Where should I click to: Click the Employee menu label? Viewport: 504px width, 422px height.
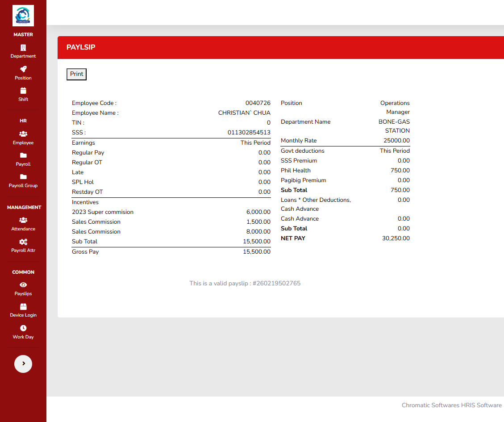point(23,142)
